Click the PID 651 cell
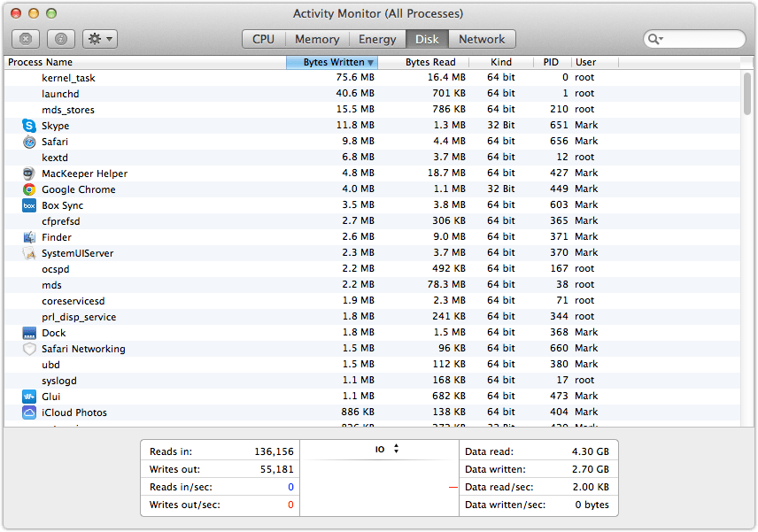 559,125
